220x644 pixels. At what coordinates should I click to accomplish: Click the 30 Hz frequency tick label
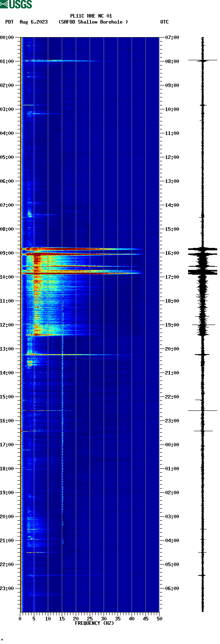(x=104, y=619)
